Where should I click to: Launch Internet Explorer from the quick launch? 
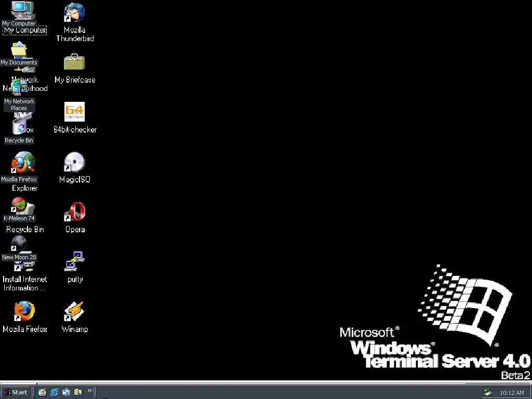54,393
